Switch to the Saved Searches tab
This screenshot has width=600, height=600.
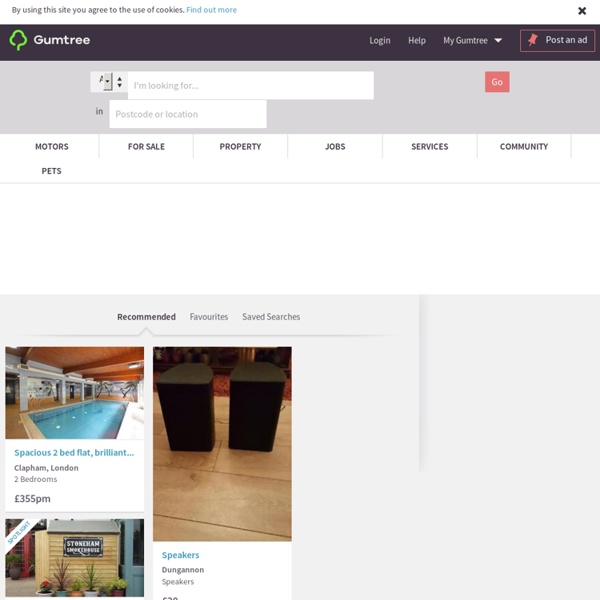click(271, 317)
